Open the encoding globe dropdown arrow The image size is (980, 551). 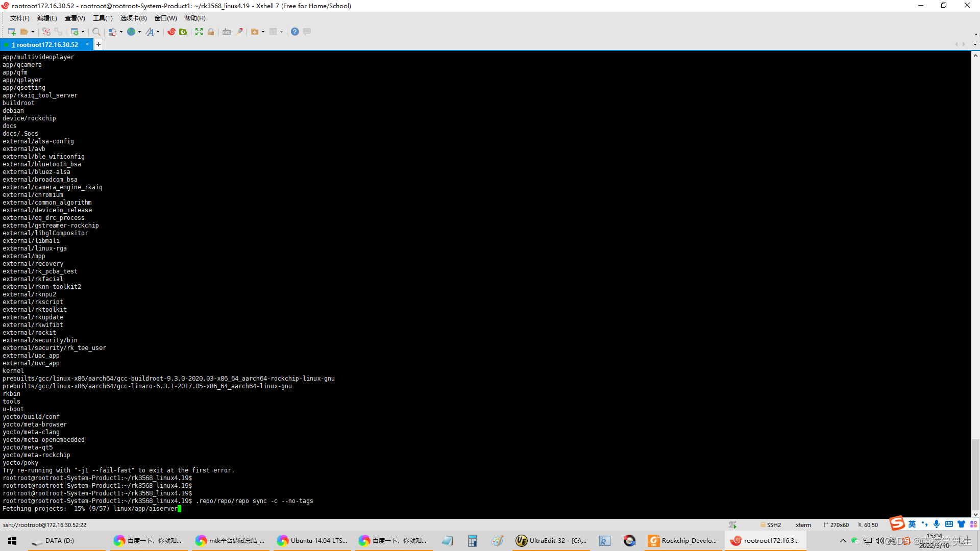tap(139, 32)
